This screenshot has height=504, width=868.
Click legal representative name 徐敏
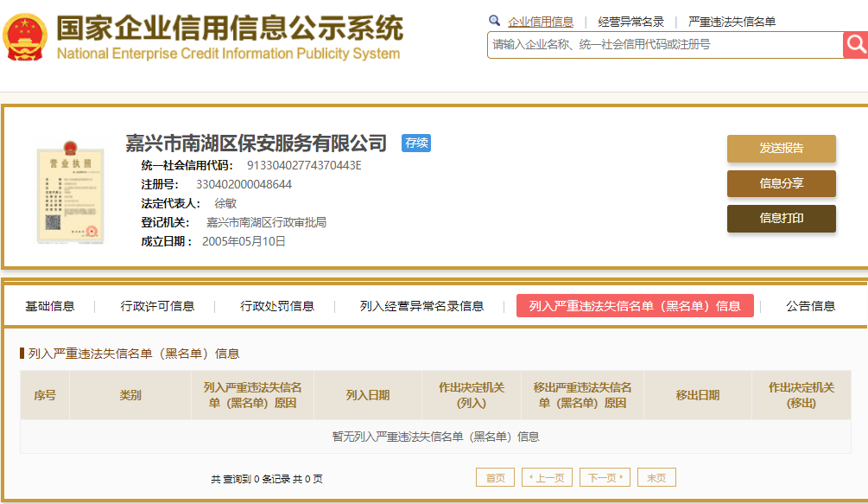point(225,203)
